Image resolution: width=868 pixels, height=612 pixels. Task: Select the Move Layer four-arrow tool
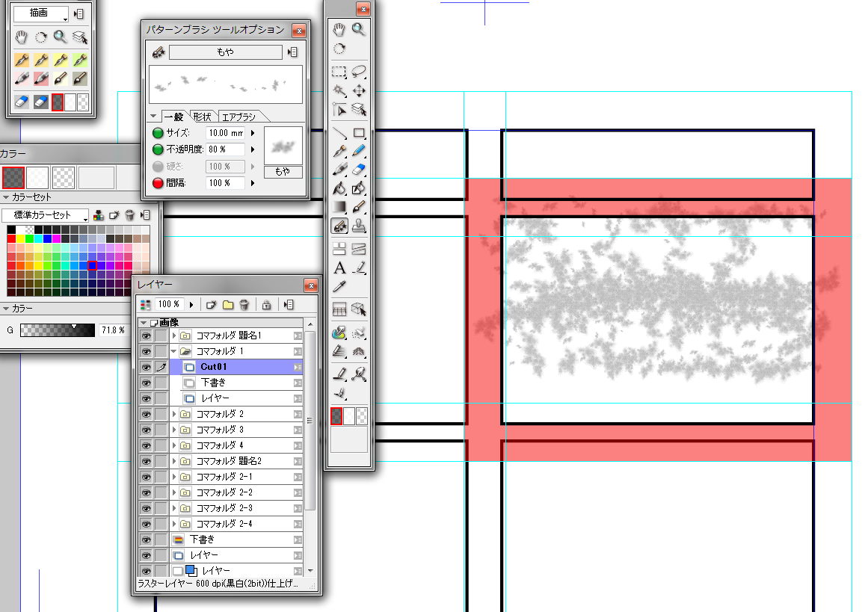point(359,90)
